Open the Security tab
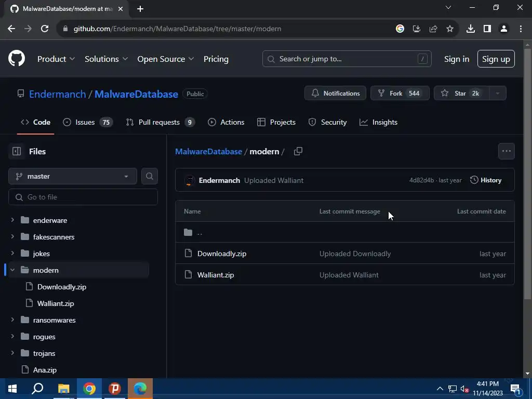This screenshot has height=399, width=532. click(327, 122)
